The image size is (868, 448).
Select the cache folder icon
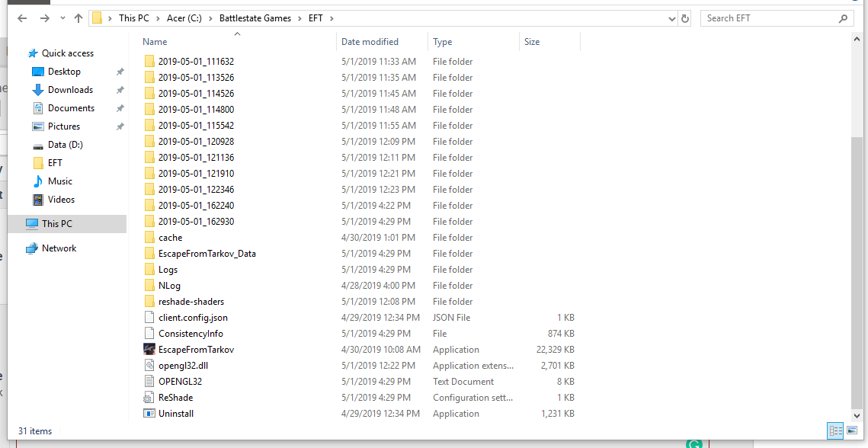[149, 238]
